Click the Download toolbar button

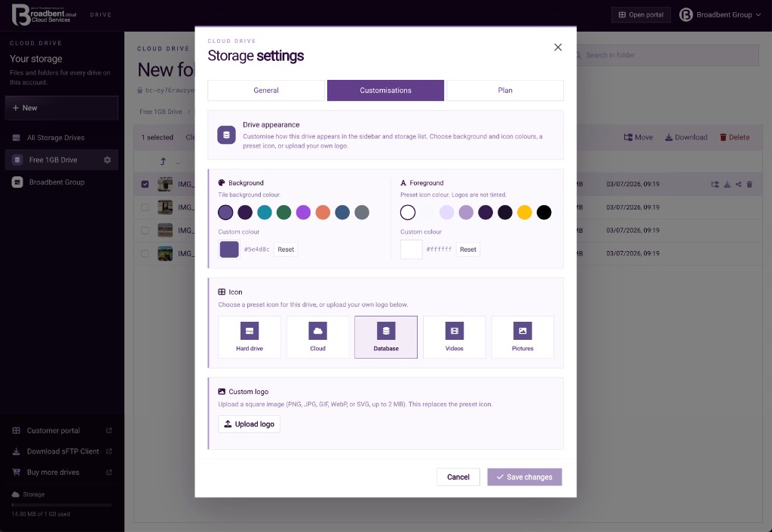[x=686, y=137]
